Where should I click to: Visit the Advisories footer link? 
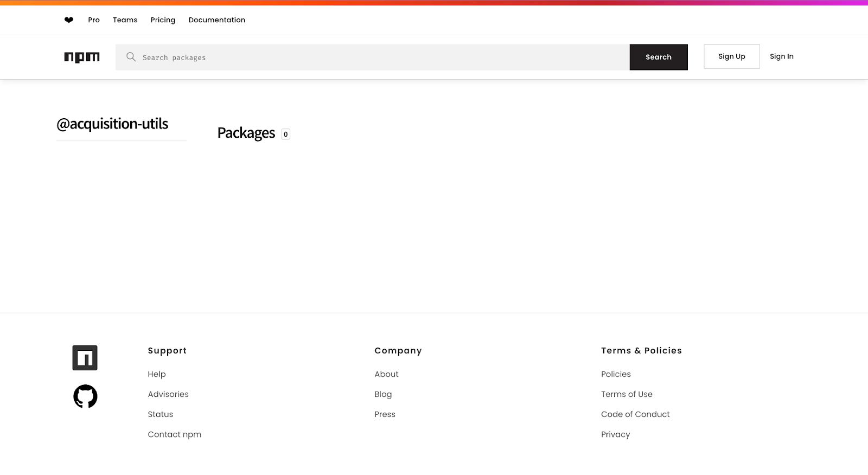click(x=168, y=394)
